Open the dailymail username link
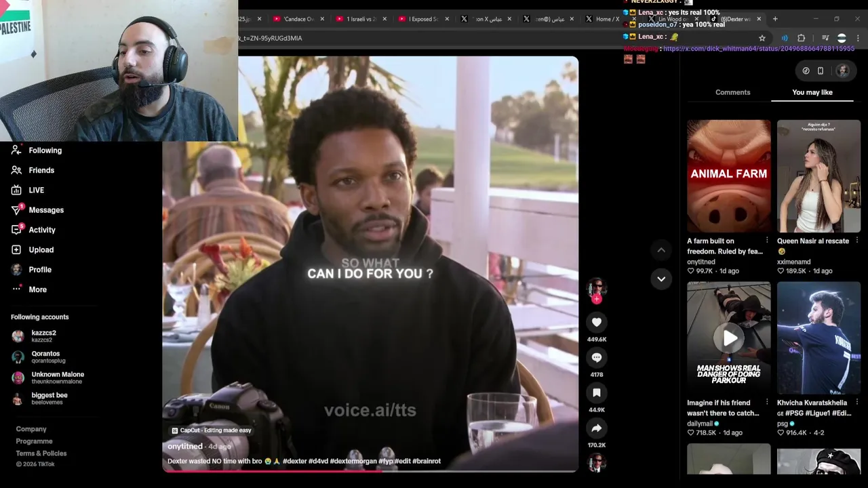Screen dimensions: 868x488 (700, 424)
